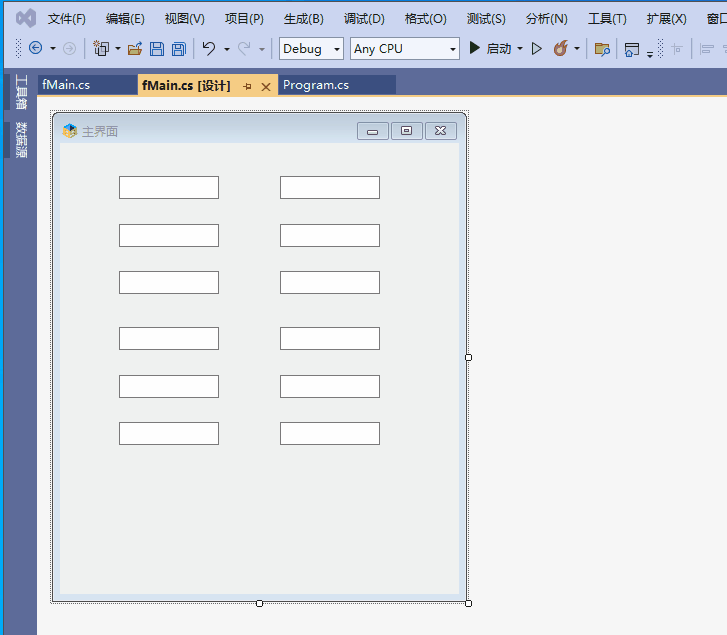Select the second textbox in the left column
The width and height of the screenshot is (727, 635).
(x=169, y=235)
